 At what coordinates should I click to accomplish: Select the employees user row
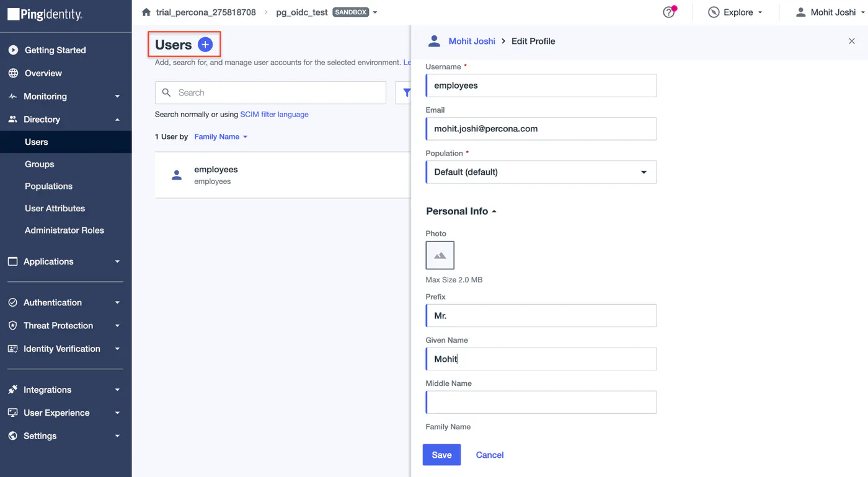coord(283,175)
